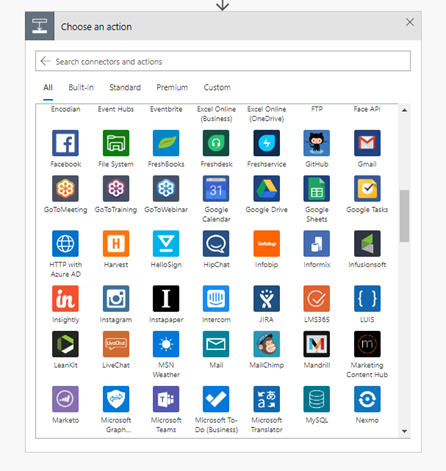Select the Infobip connector
This screenshot has width=446, height=471.
[266, 243]
